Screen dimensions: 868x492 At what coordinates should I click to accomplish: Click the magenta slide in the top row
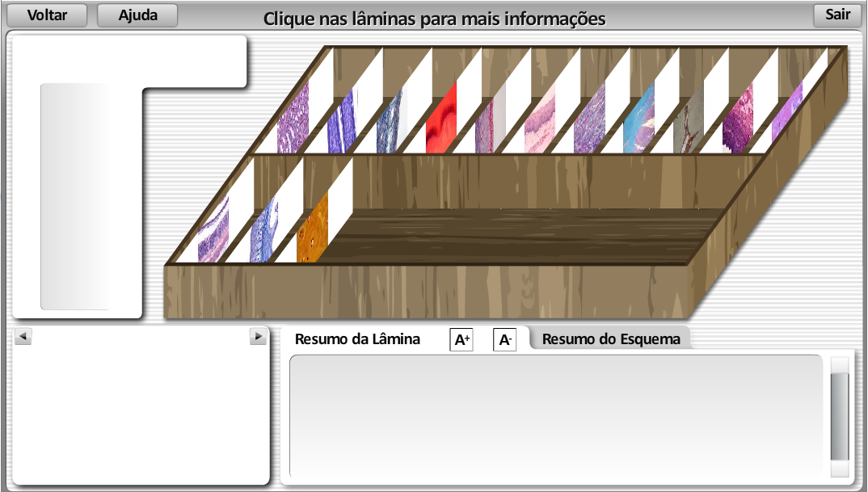click(737, 123)
